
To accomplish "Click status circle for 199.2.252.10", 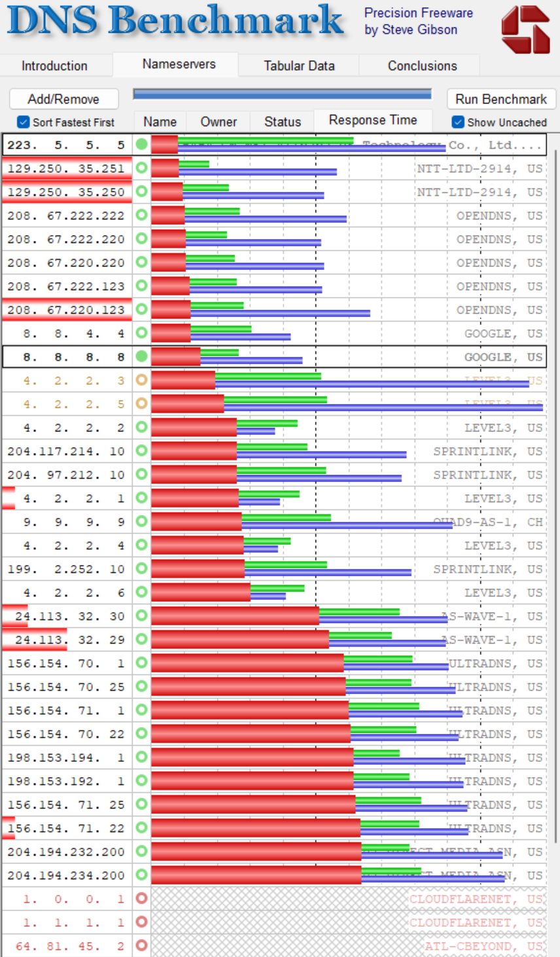I will pos(141,568).
